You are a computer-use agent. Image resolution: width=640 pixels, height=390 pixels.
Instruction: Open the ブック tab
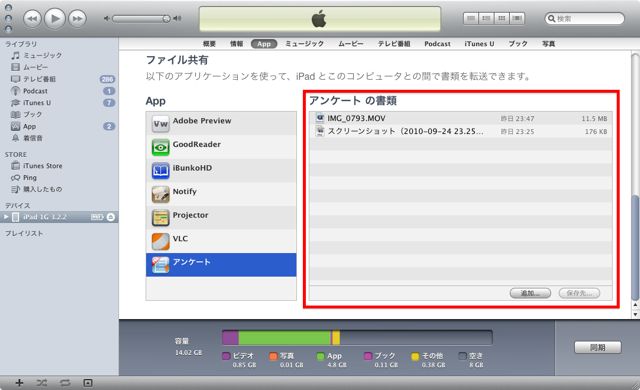pos(518,44)
